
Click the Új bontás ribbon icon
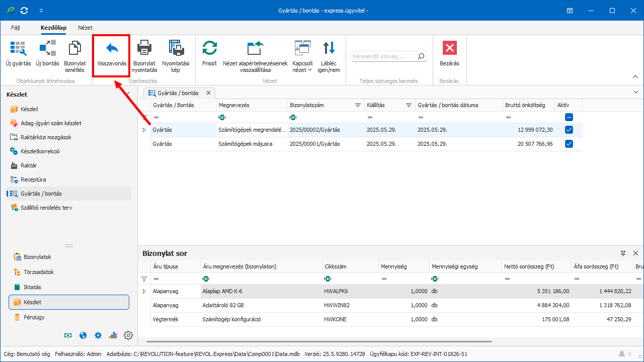[48, 48]
